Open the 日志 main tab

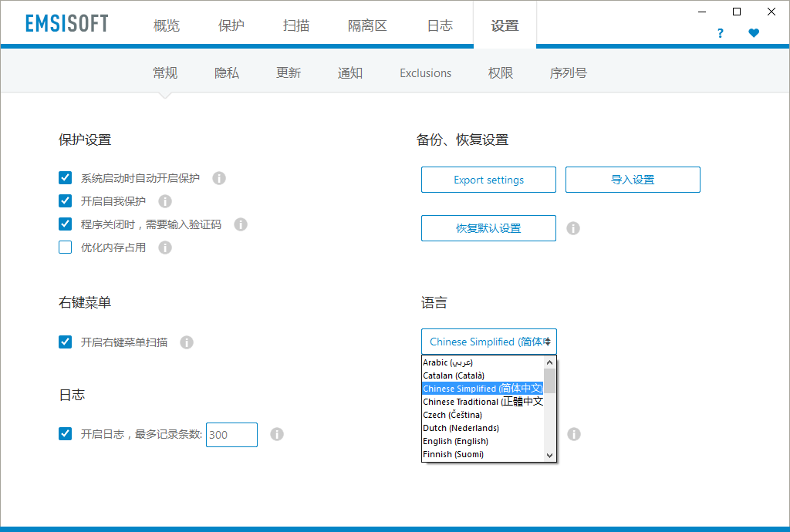440,25
